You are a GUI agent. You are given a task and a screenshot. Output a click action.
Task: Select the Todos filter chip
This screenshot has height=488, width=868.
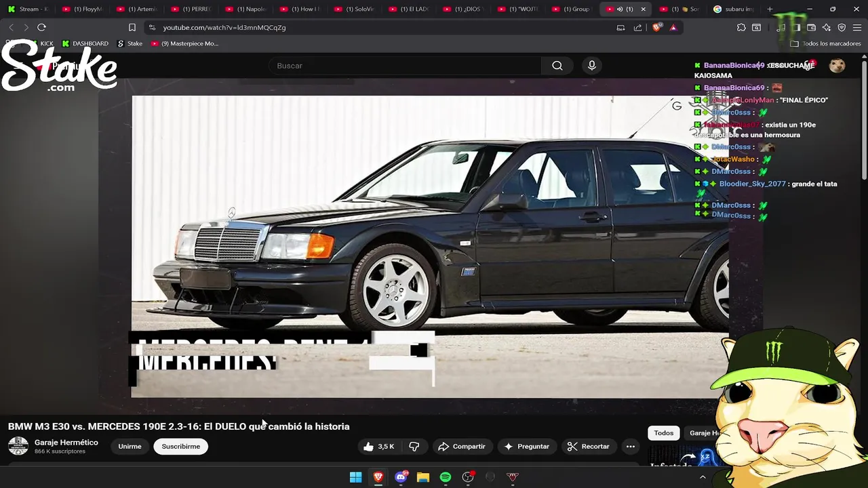click(664, 432)
